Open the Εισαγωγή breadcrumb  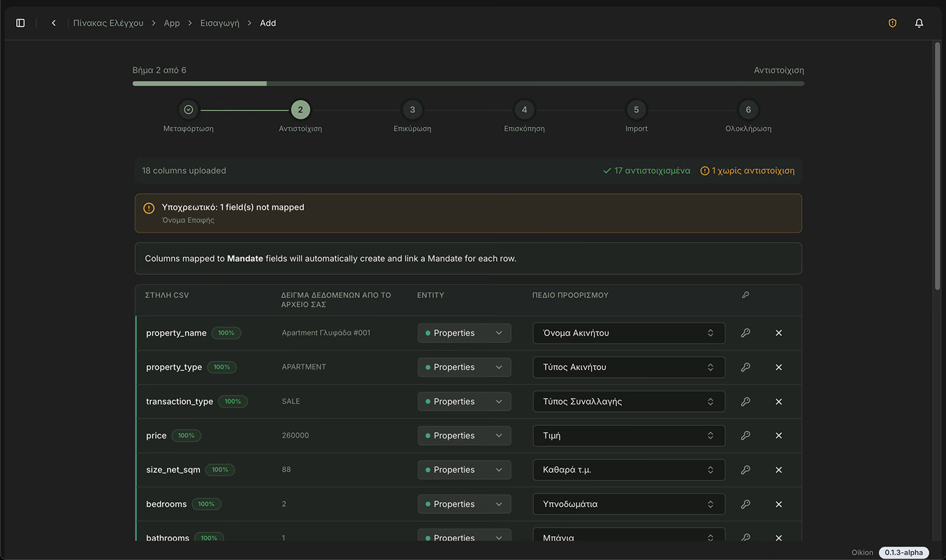220,23
